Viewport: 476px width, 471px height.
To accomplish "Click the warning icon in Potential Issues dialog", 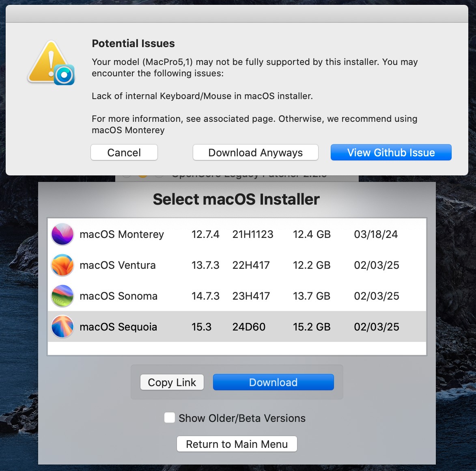I will pos(51,63).
